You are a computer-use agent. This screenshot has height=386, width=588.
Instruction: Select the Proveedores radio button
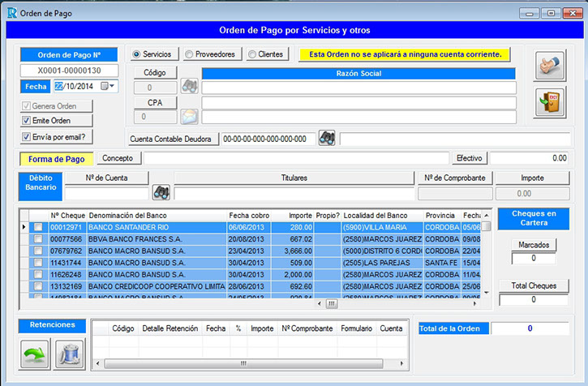tap(189, 54)
